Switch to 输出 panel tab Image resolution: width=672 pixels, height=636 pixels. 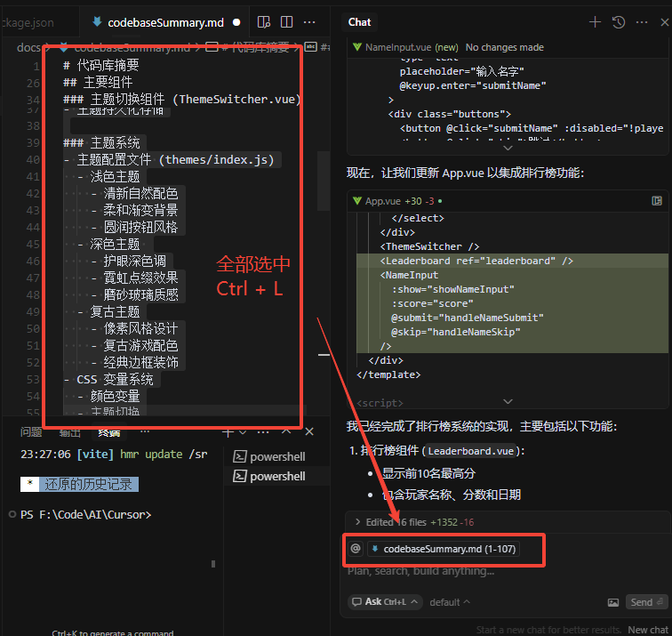(x=70, y=432)
